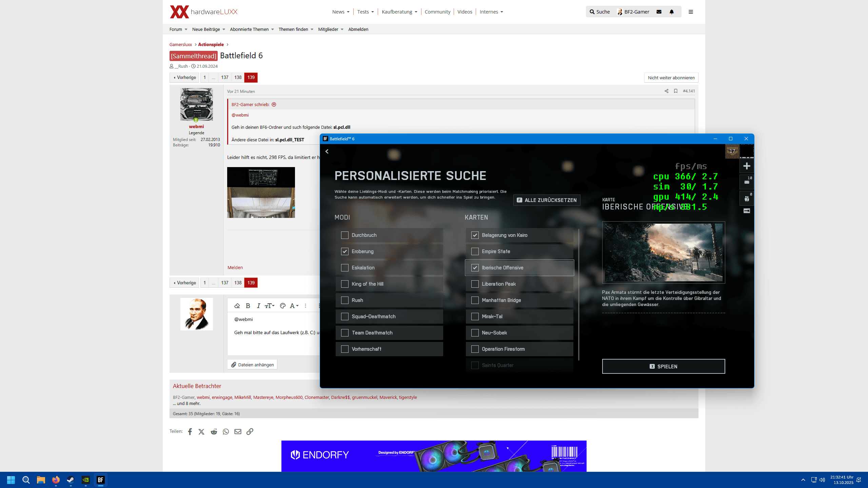
Task: Click ALLE ZURÜCKSETZEN button
Action: click(547, 200)
